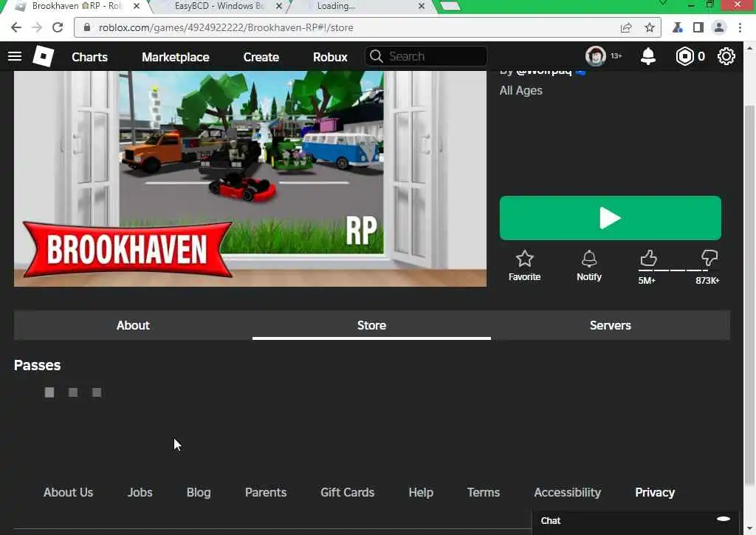The image size is (756, 535).
Task: Open the Gift Cards footer link
Action: click(347, 492)
